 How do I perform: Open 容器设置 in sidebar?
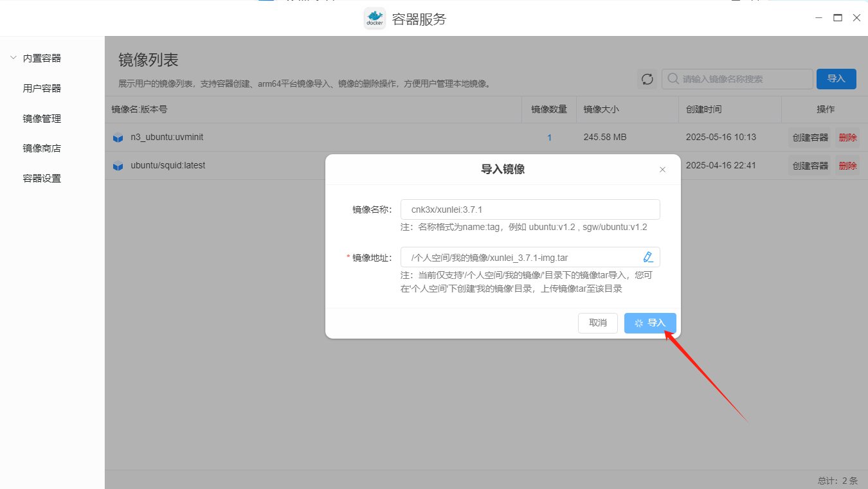tap(42, 179)
